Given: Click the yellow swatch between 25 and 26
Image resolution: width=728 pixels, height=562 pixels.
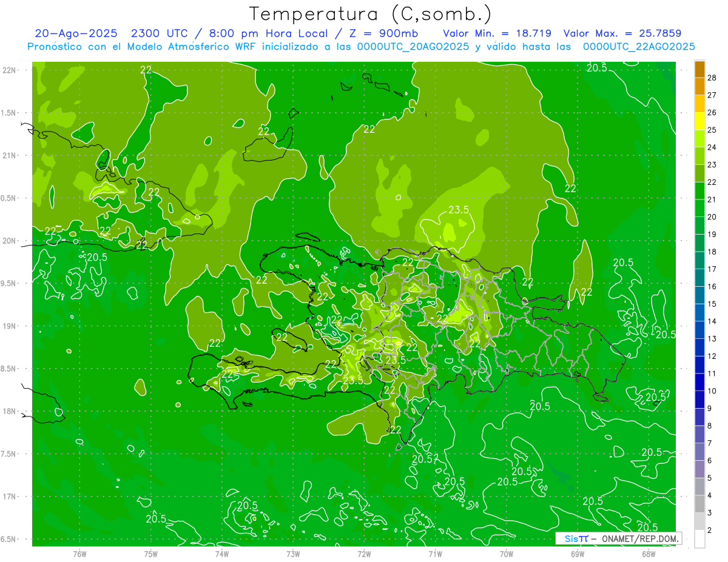Looking at the screenshot, I should (x=699, y=121).
